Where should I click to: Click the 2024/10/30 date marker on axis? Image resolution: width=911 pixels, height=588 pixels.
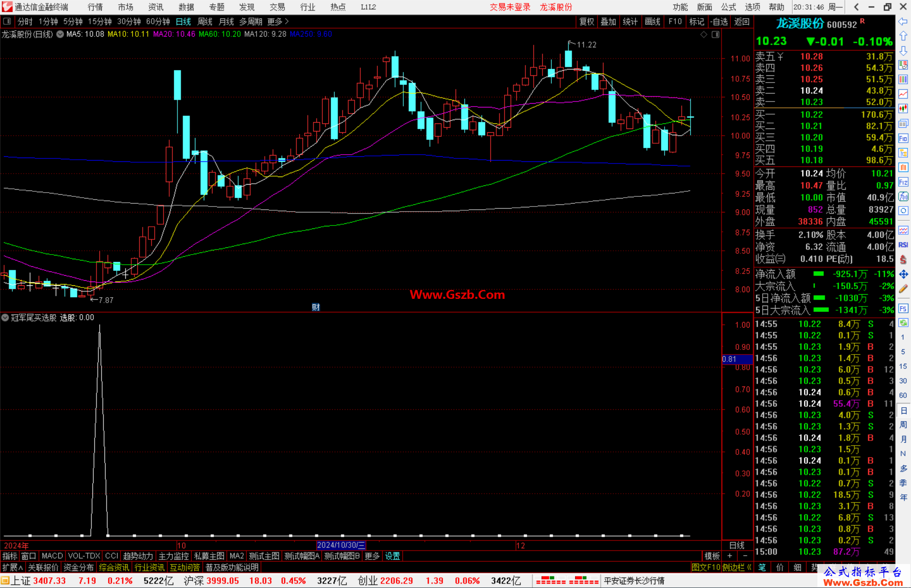pos(341,545)
